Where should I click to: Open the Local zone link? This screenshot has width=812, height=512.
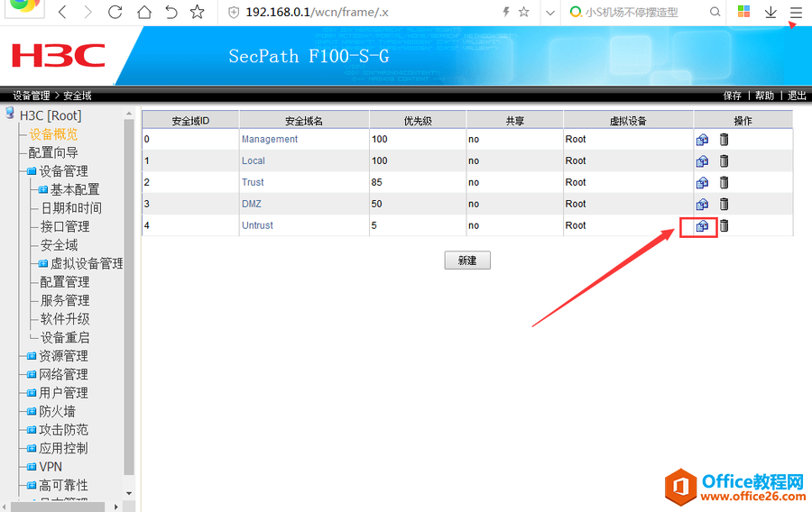pyautogui.click(x=254, y=160)
